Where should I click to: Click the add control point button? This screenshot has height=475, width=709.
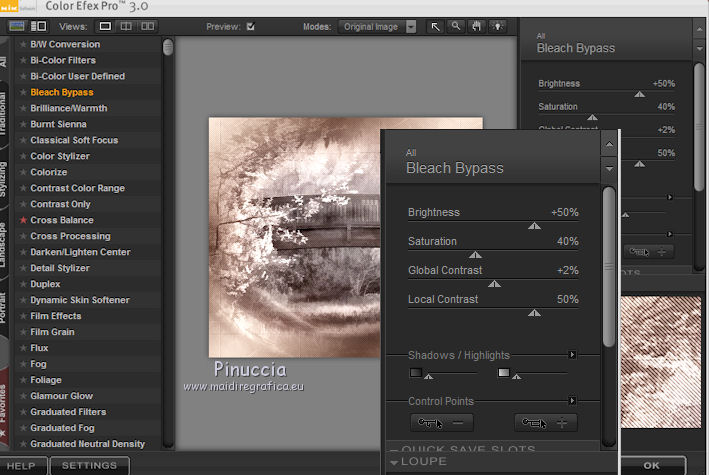click(546, 423)
